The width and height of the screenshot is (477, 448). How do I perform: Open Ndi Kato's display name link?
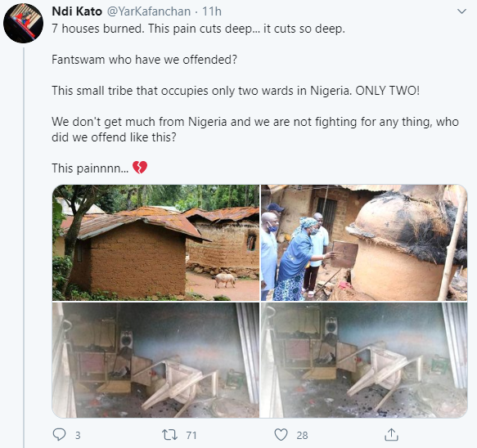coord(77,11)
